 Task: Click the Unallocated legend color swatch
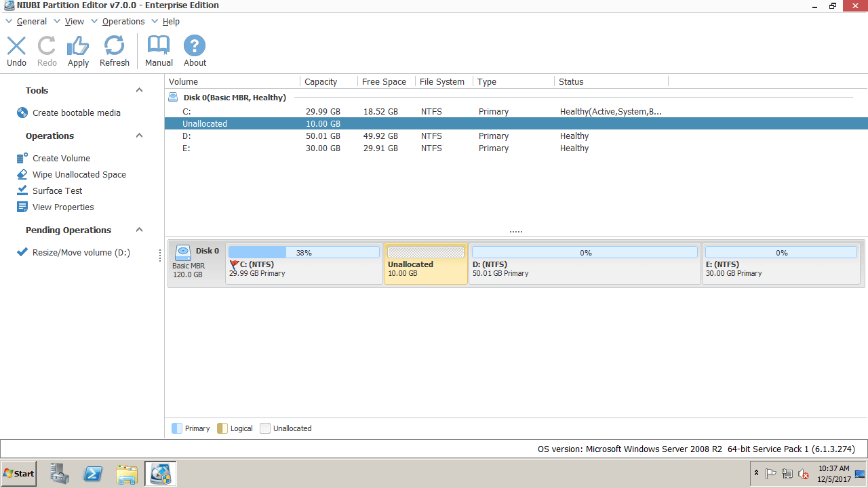(265, 428)
